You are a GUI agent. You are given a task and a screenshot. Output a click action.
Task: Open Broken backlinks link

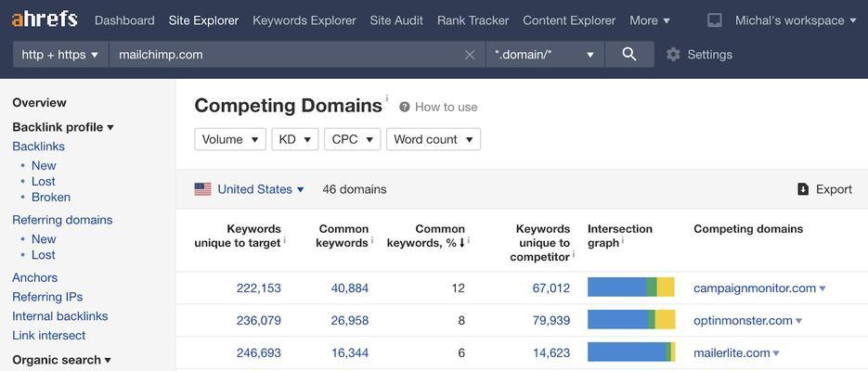coord(51,197)
